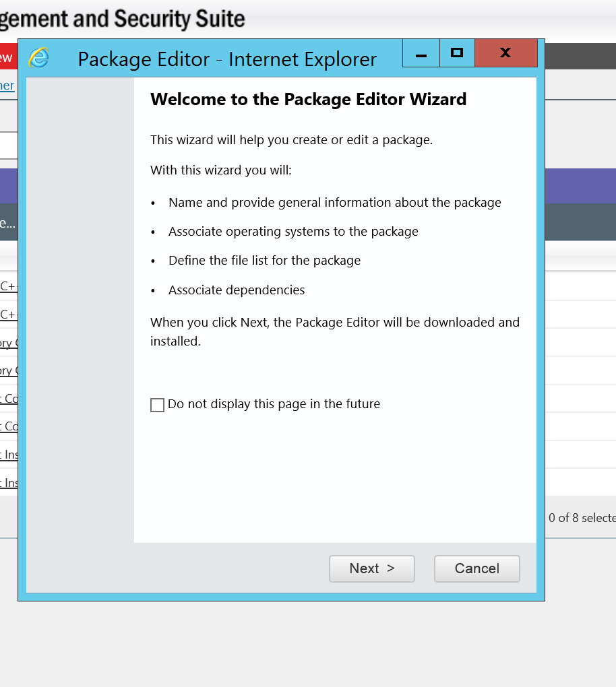Close the Package Editor window
This screenshot has height=687, width=616.
point(505,53)
